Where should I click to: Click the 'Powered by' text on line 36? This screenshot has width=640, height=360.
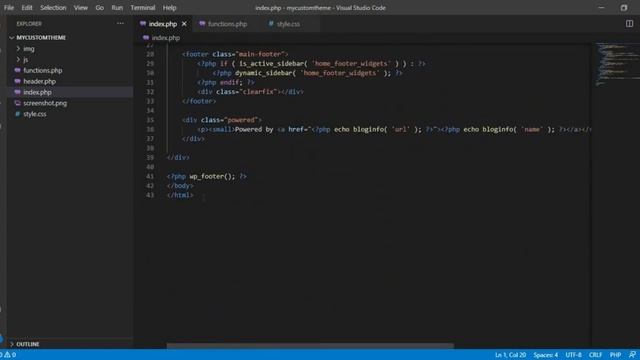[x=254, y=129]
